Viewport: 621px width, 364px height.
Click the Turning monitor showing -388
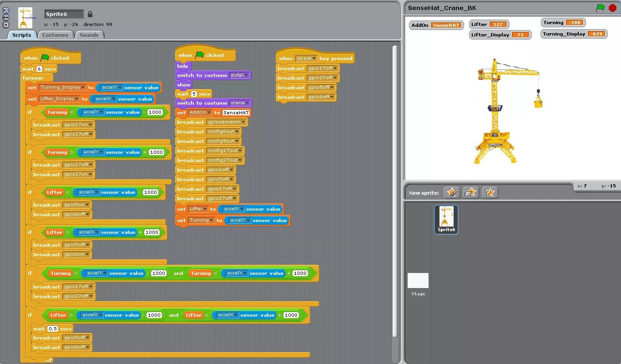(563, 23)
